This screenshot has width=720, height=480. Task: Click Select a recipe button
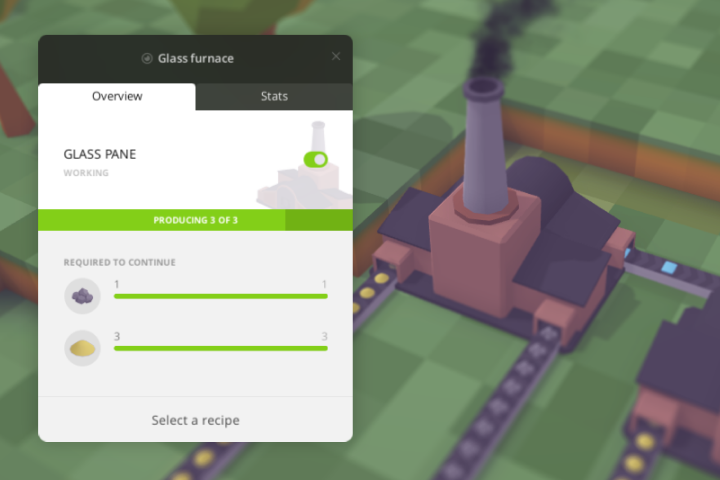[x=196, y=420]
